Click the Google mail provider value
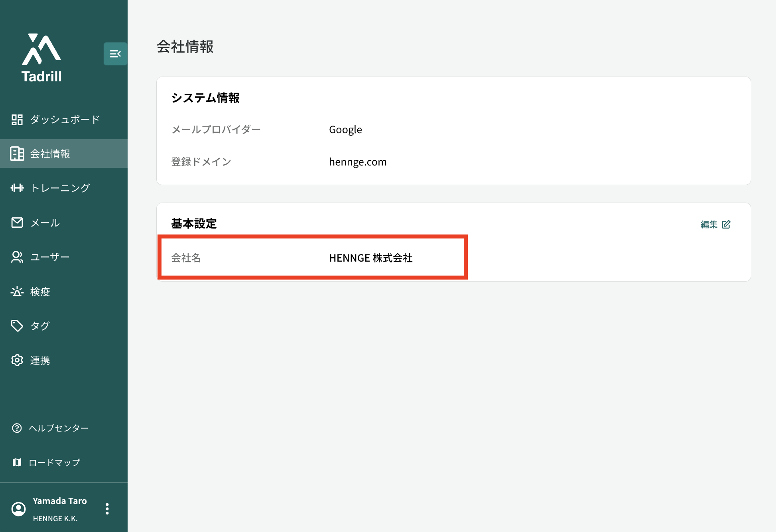The image size is (776, 532). point(345,130)
